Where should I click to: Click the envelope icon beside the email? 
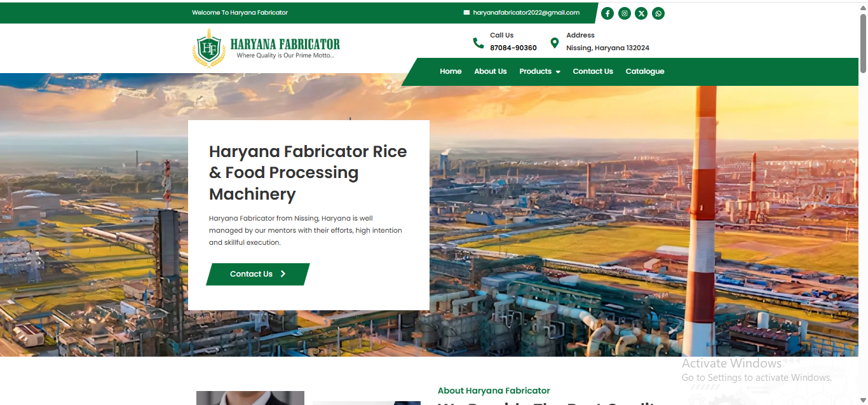[x=466, y=13]
